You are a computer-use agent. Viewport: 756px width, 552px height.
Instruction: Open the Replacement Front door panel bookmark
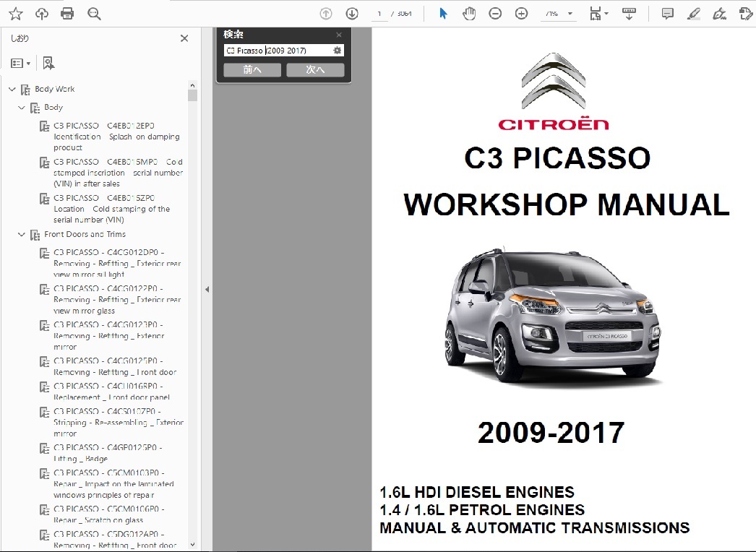coord(112,392)
